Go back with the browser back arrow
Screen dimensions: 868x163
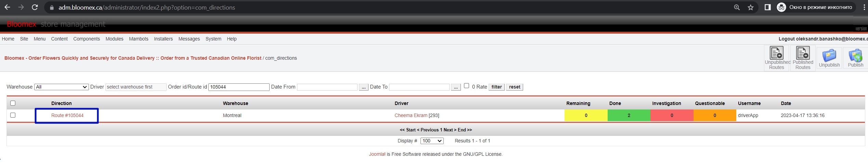pos(7,7)
